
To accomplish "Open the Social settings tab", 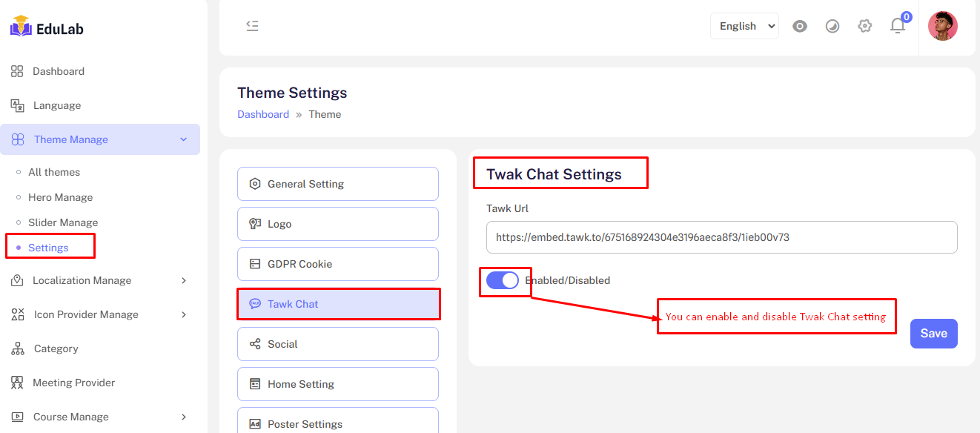I will [x=337, y=344].
